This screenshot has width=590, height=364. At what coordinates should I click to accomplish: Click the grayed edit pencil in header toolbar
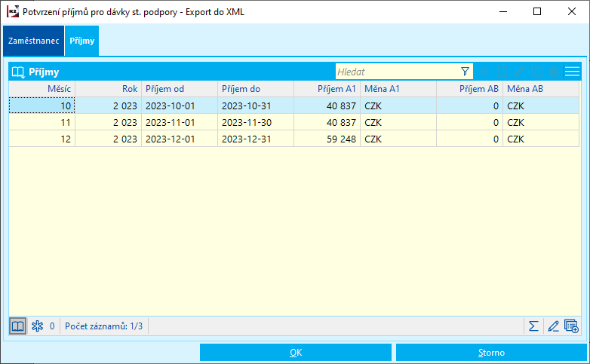pyautogui.click(x=520, y=72)
